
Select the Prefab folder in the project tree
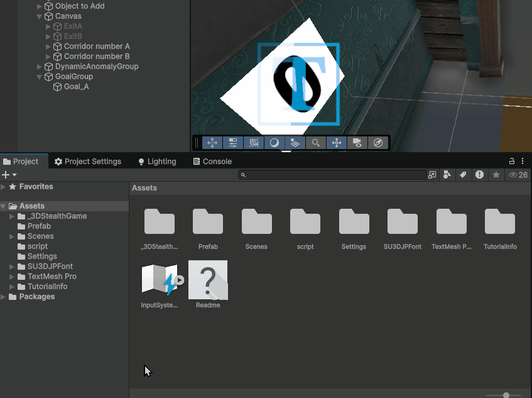(39, 226)
